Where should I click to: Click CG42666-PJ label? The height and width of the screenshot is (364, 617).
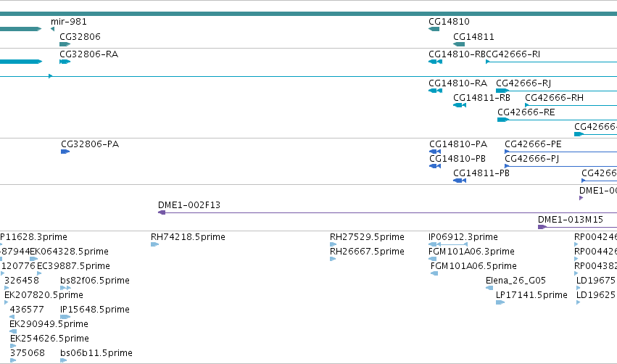tap(531, 159)
